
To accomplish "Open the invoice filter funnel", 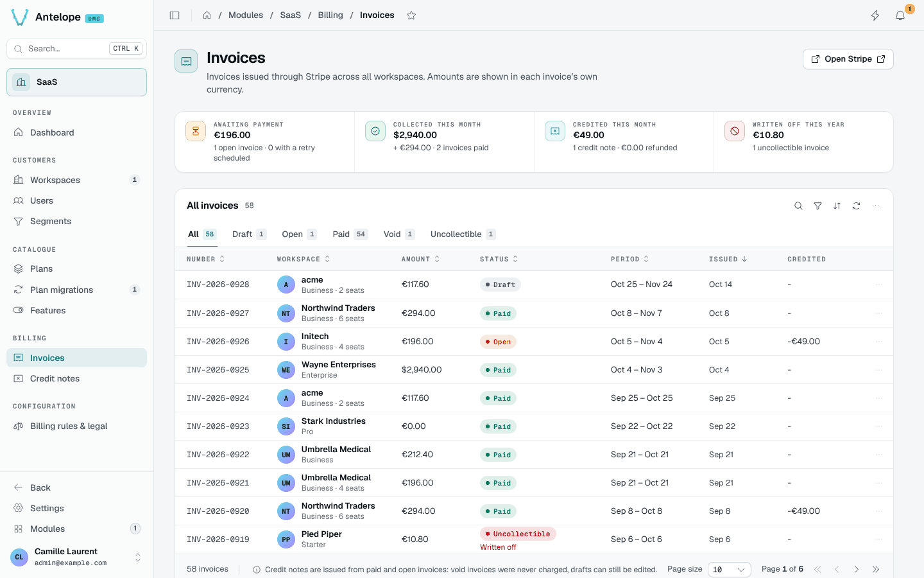I will 817,206.
